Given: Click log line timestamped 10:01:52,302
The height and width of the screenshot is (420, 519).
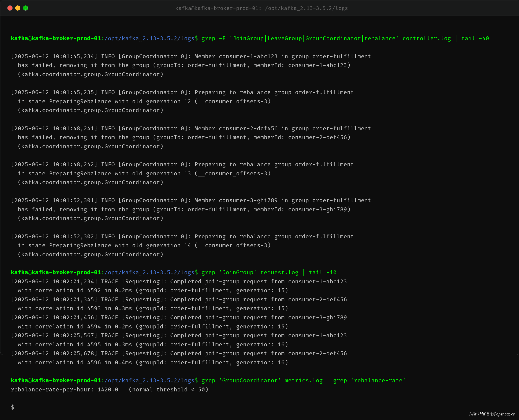Looking at the screenshot, I should click(182, 236).
